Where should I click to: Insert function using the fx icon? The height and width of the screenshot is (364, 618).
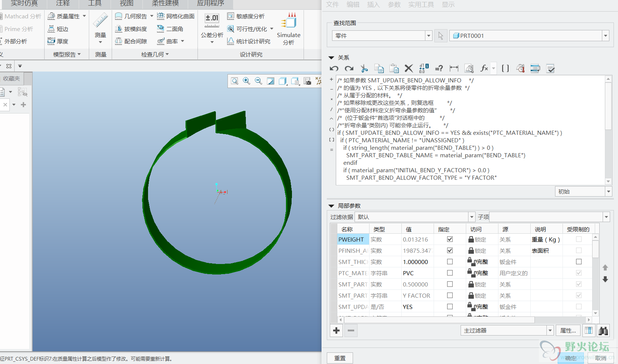point(484,69)
